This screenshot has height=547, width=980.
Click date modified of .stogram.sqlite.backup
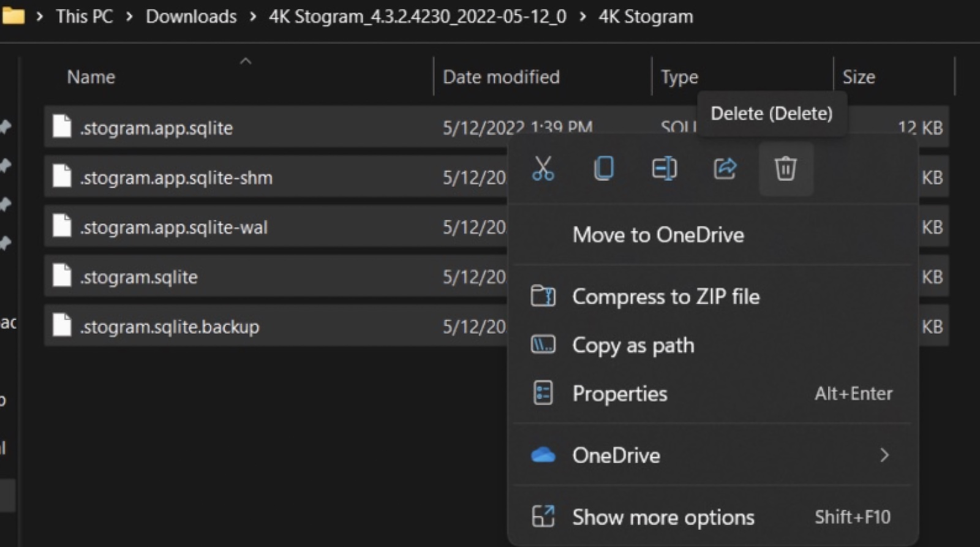point(475,326)
